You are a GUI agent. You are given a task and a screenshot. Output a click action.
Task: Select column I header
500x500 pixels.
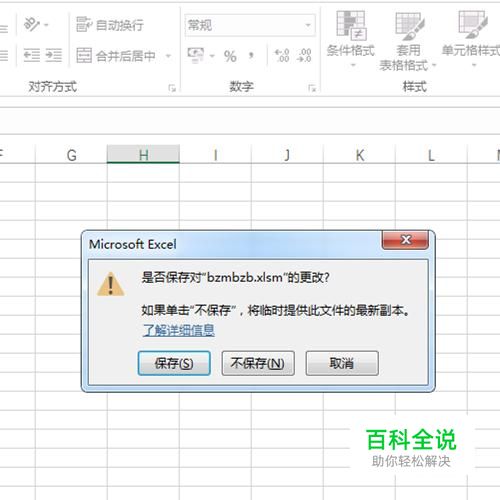[215, 155]
